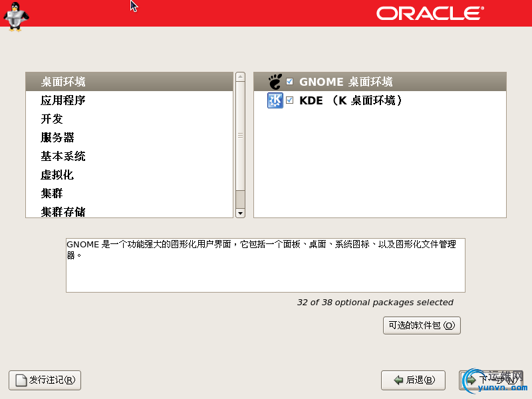Click the ORACLE logo in the header
532x399 pixels.
pos(430,13)
